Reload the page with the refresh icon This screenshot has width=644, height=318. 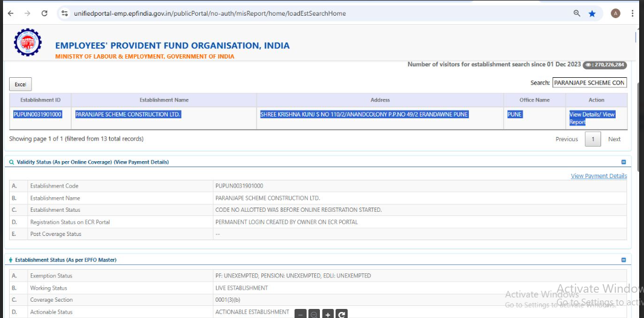pyautogui.click(x=44, y=13)
